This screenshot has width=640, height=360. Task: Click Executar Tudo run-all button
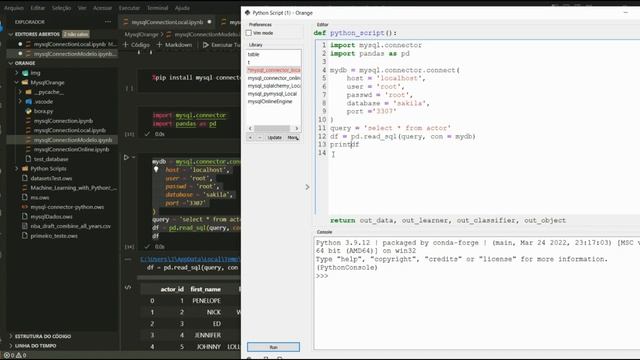221,45
